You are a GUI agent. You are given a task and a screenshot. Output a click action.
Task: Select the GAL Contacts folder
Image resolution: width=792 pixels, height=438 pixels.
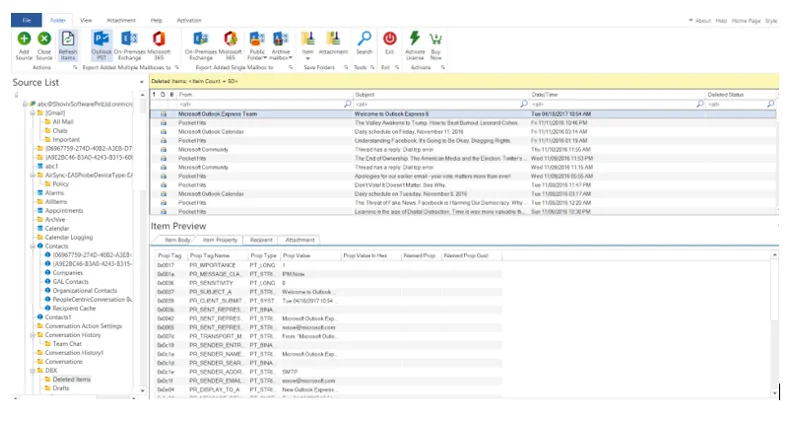pos(70,282)
